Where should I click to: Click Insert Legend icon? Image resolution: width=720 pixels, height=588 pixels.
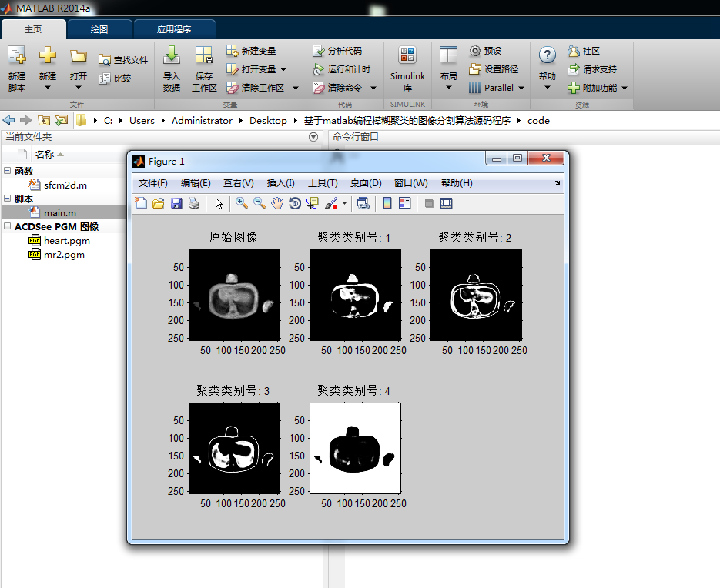[405, 203]
